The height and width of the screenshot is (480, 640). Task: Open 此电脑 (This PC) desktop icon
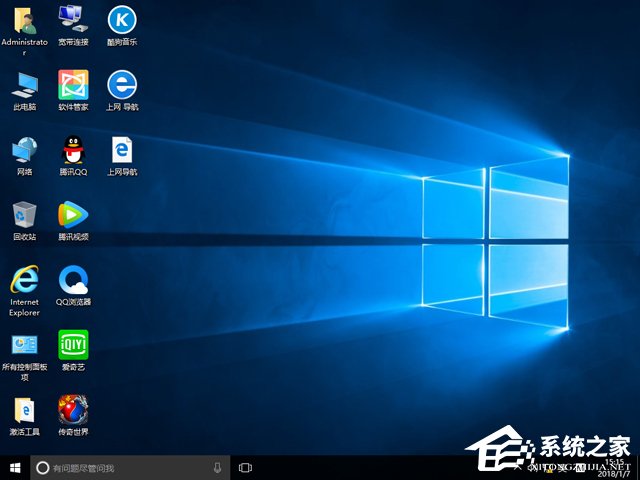point(24,84)
